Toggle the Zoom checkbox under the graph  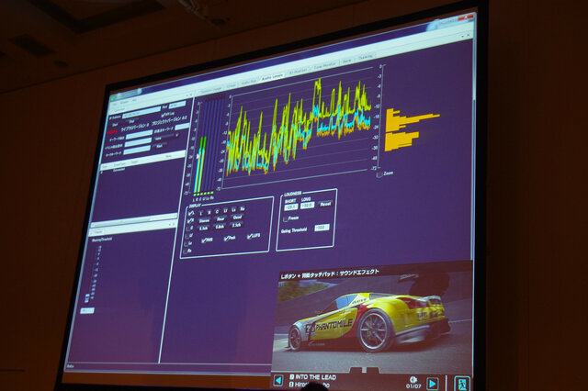(379, 173)
